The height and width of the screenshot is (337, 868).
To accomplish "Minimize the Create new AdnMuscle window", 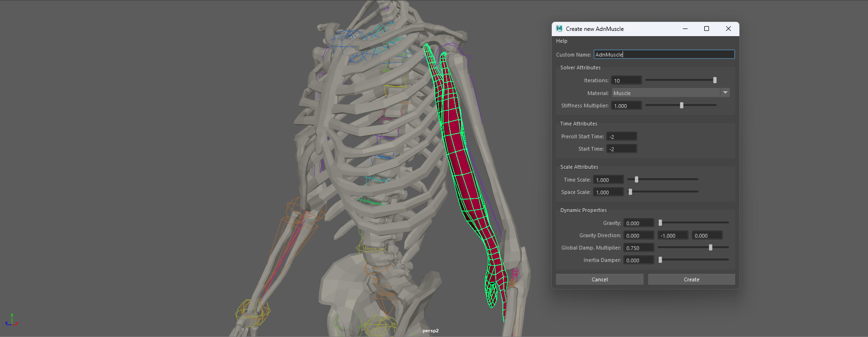I will point(685,29).
